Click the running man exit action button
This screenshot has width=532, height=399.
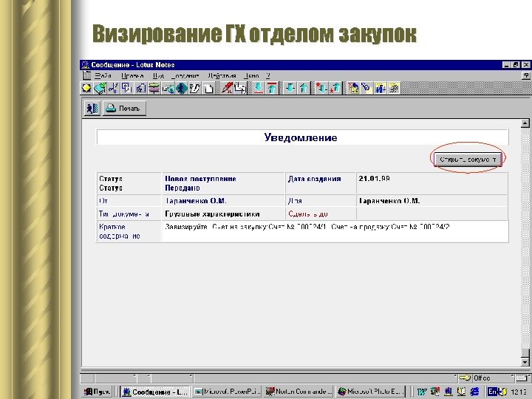[92, 109]
